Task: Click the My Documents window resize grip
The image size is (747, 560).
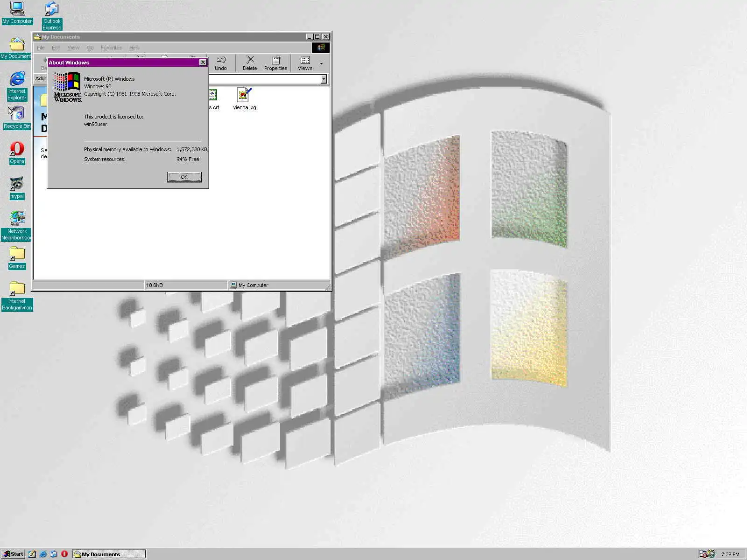Action: [x=327, y=286]
